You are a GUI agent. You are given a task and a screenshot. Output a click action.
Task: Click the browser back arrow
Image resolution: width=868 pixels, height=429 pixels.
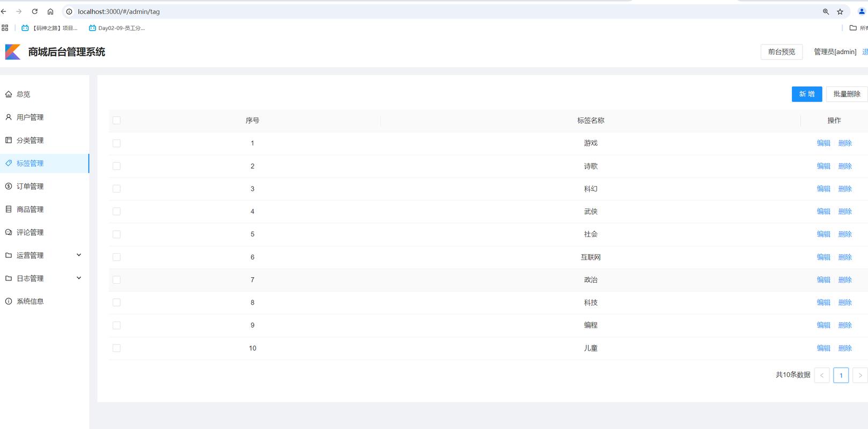point(3,11)
